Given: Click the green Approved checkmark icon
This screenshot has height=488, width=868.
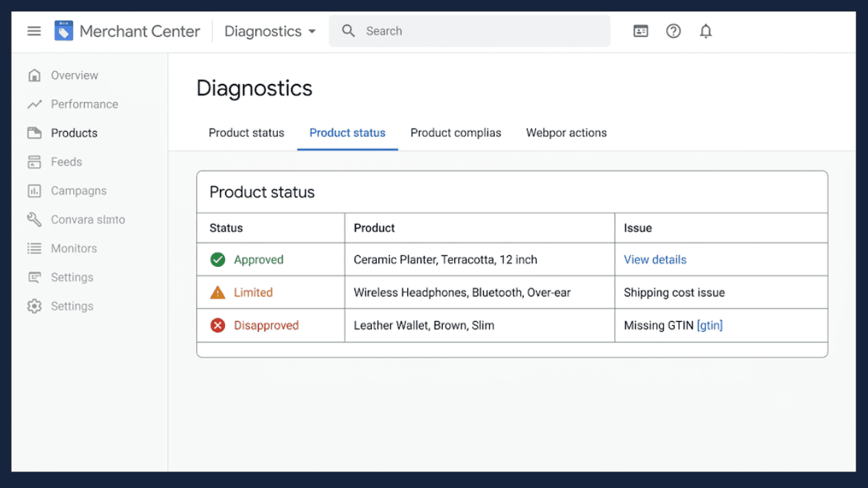Looking at the screenshot, I should 218,260.
